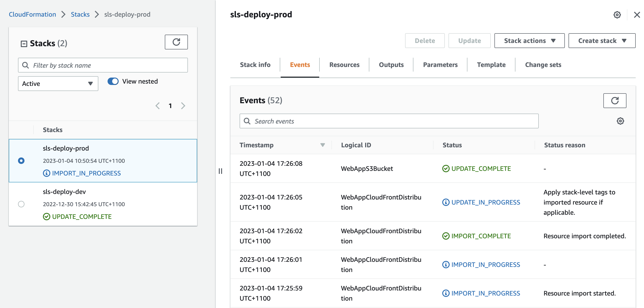Click 2022-12-30 15:42:45 creation time
This screenshot has width=644, height=308.
(84, 204)
